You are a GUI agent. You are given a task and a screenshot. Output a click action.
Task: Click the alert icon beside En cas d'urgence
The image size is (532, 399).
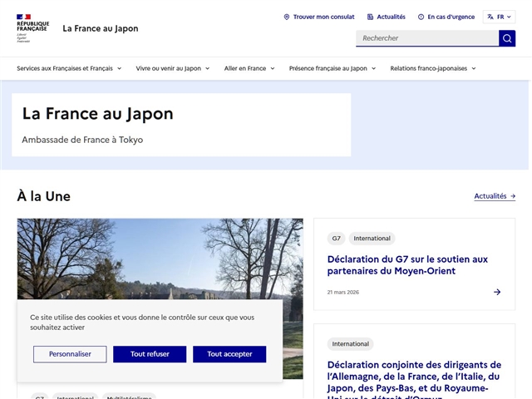tap(421, 17)
